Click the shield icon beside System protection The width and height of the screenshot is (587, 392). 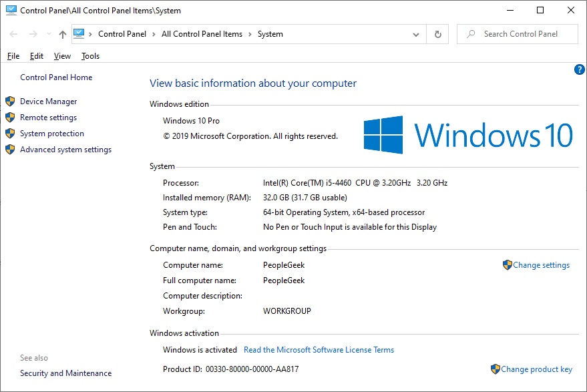pos(10,134)
